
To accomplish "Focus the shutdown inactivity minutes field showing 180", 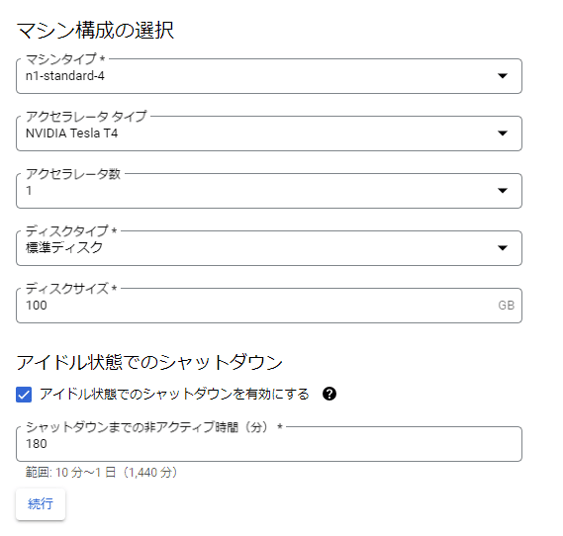I will coord(269,444).
